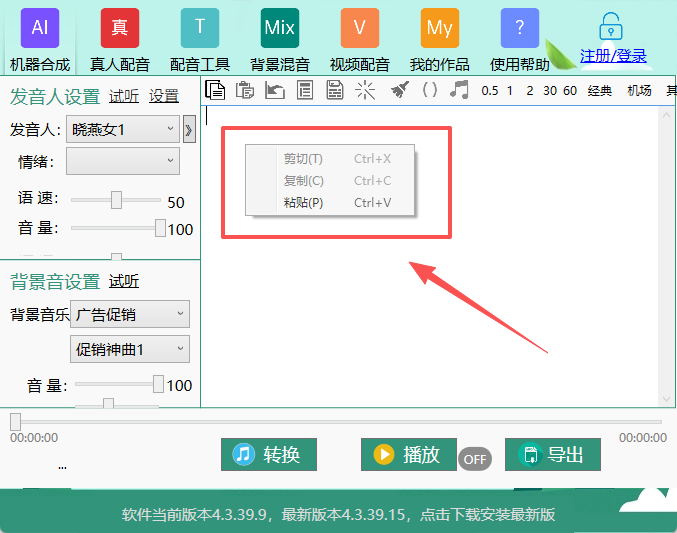
Task: Toggle the OFF switch beside 播放
Action: point(475,459)
